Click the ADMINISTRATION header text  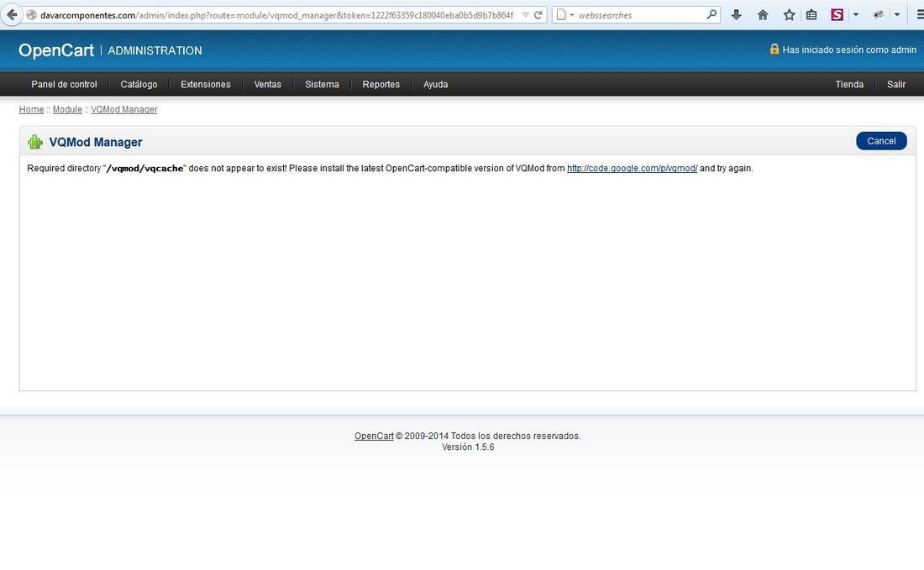click(x=155, y=50)
